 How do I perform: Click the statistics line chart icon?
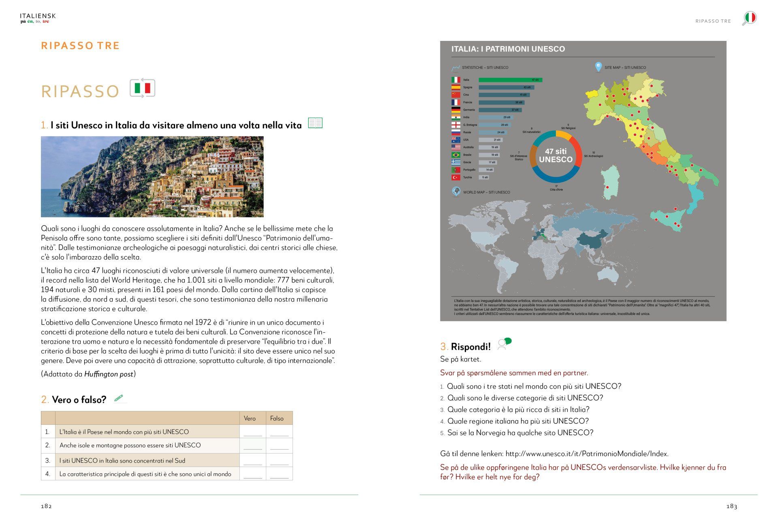(x=455, y=68)
